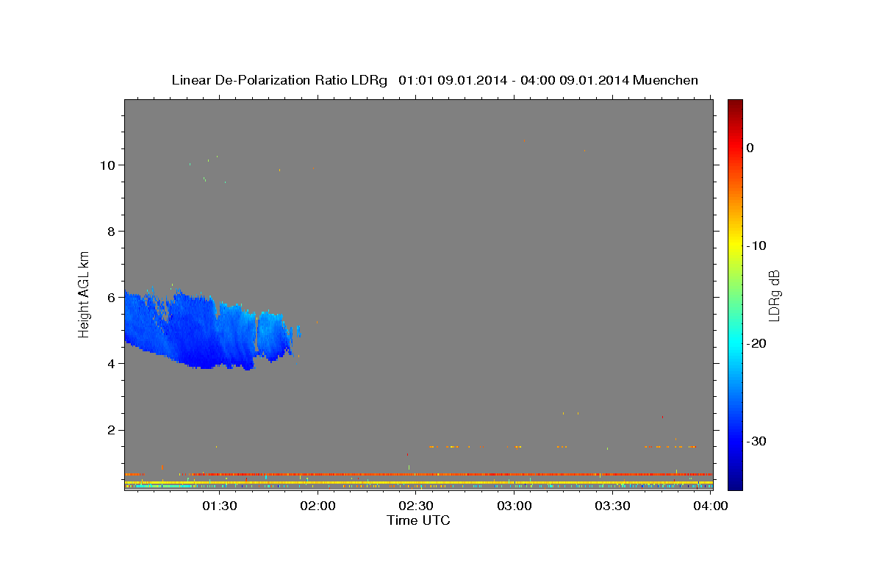Click the 04:00 time tick label
This screenshot has height=588, width=882.
coord(711,506)
